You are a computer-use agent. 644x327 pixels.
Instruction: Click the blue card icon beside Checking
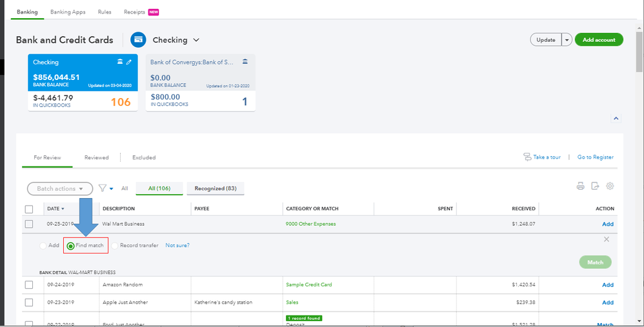(x=138, y=40)
